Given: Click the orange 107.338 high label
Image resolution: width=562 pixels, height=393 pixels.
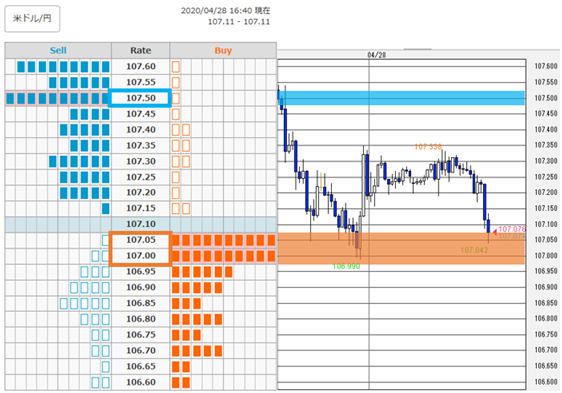Looking at the screenshot, I should click(x=428, y=147).
